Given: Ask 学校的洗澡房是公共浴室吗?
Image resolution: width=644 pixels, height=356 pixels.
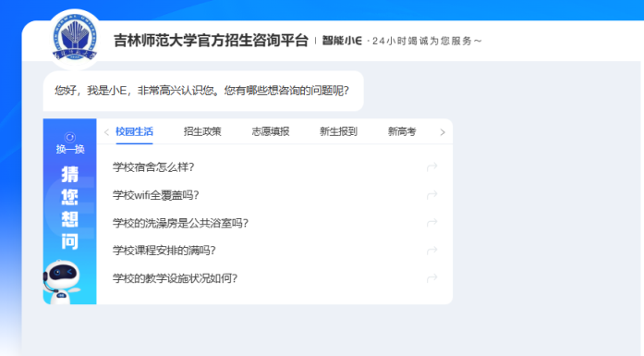Looking at the screenshot, I should point(180,223).
